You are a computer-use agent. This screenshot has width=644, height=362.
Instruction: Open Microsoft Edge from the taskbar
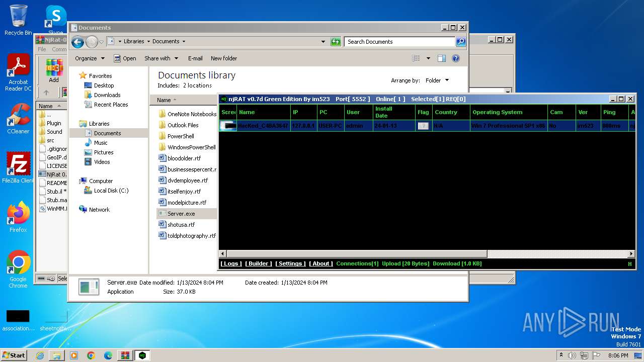(108, 355)
